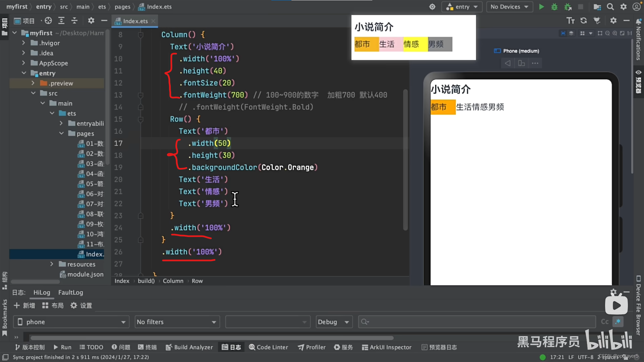Toggle the previewer inspector eye mode
The width and height of the screenshot is (644, 362).
click(x=563, y=33)
